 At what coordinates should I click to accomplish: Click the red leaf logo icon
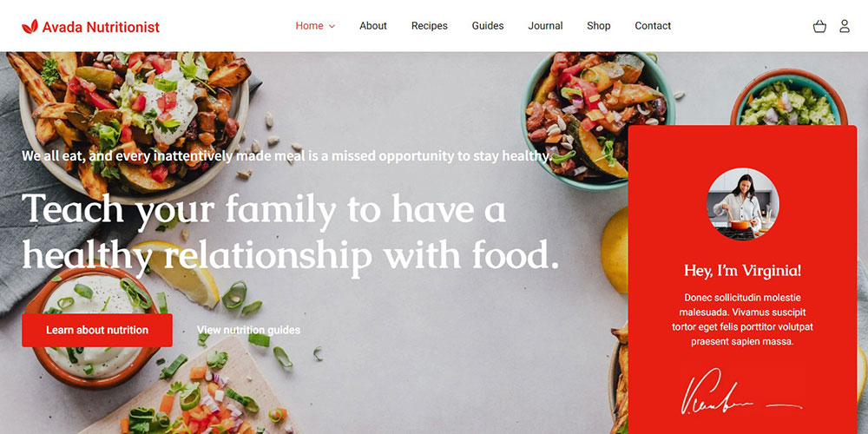click(x=30, y=27)
